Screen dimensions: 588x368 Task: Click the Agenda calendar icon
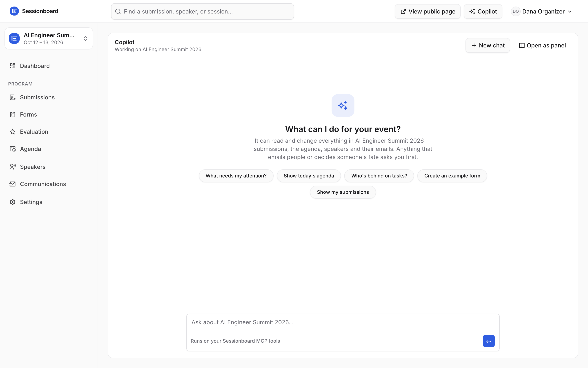pos(13,149)
